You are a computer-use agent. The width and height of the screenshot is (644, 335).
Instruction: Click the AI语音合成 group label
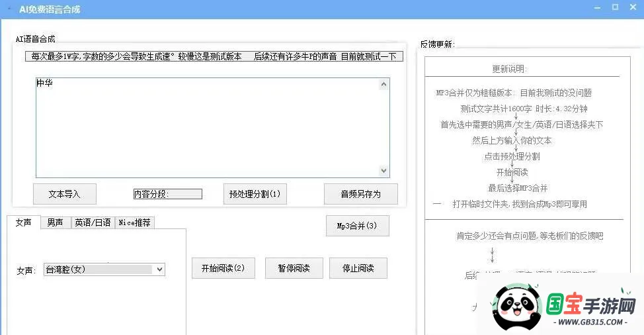35,39
